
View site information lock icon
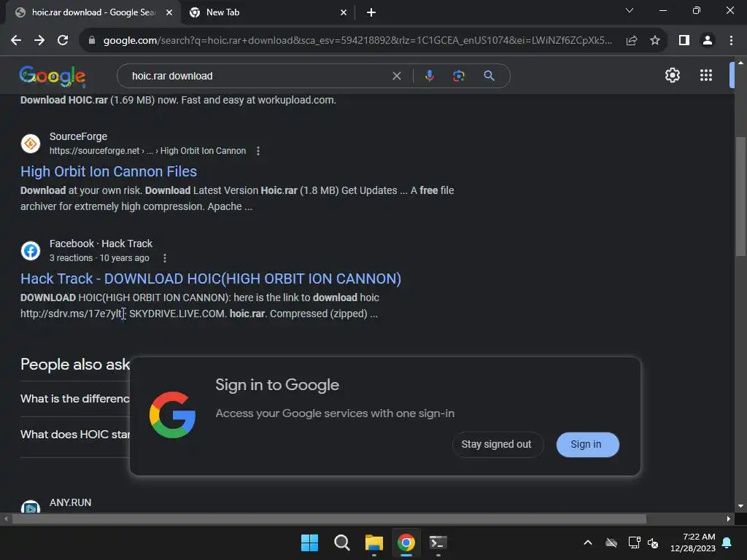91,41
